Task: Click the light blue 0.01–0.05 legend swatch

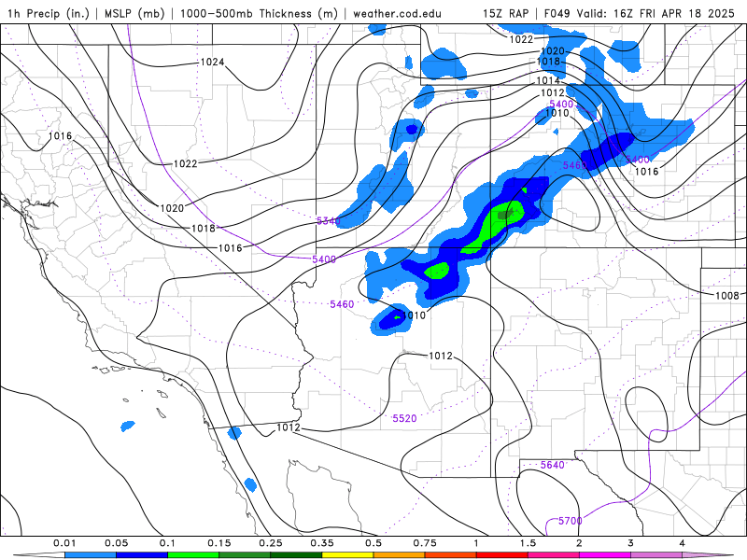Action: pos(91,555)
